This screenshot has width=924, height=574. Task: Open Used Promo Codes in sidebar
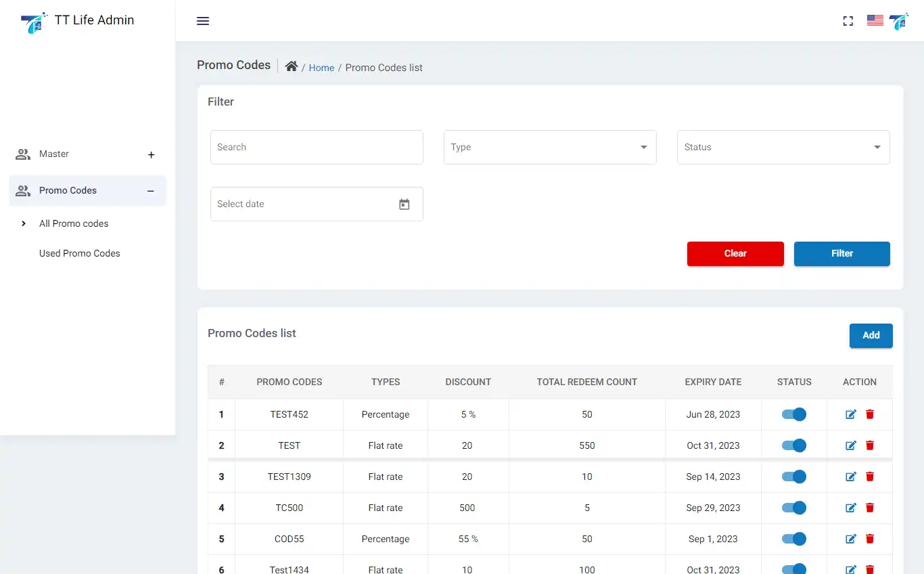click(x=80, y=253)
